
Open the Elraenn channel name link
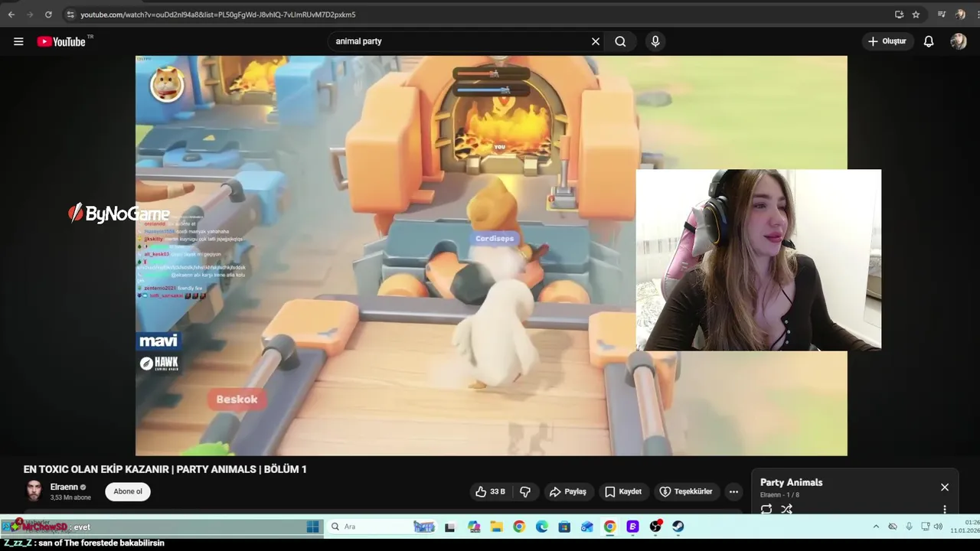pyautogui.click(x=64, y=487)
